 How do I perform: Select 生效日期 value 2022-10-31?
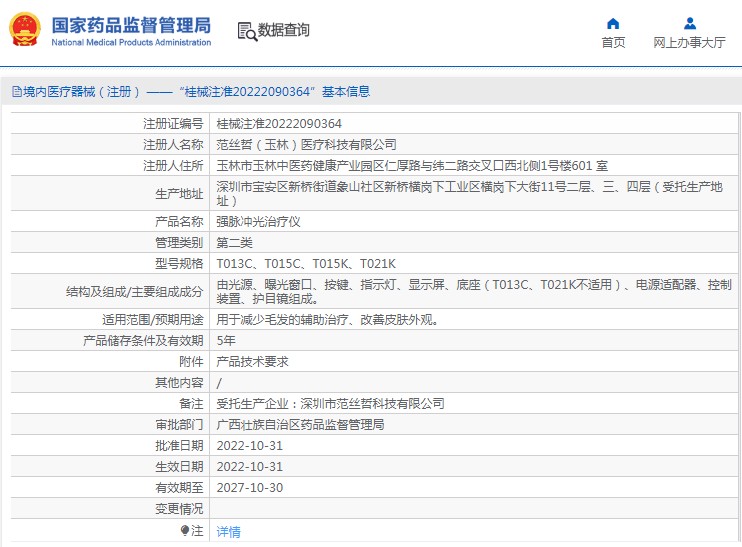pos(249,467)
